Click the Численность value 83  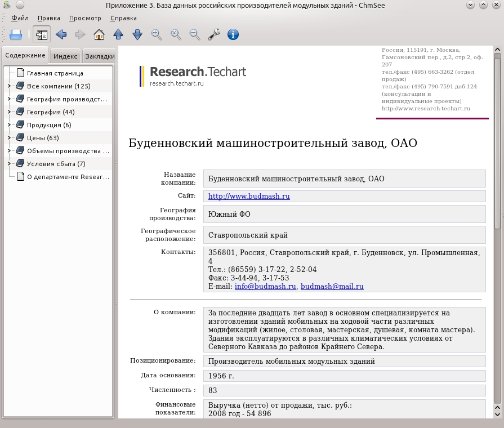213,390
